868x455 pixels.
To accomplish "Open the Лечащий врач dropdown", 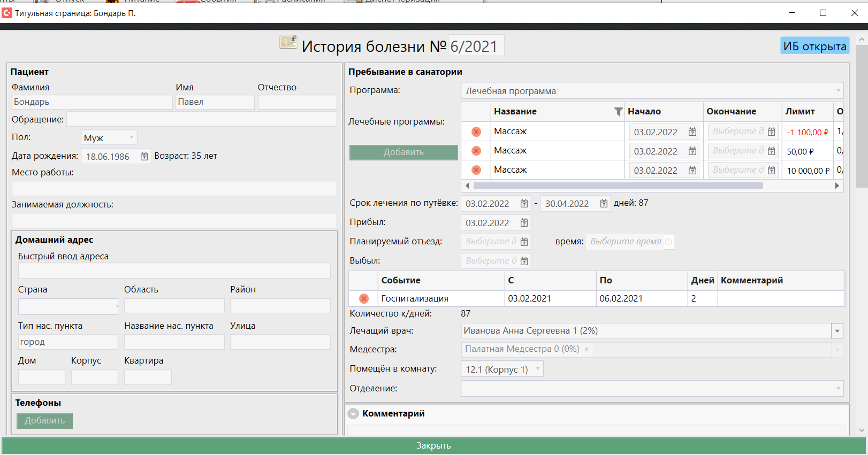I will (837, 331).
